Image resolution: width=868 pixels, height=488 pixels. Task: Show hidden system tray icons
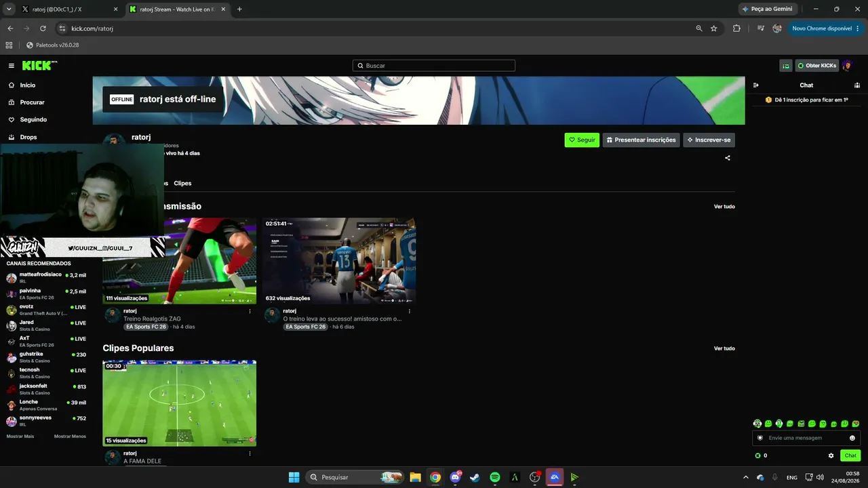point(746,477)
